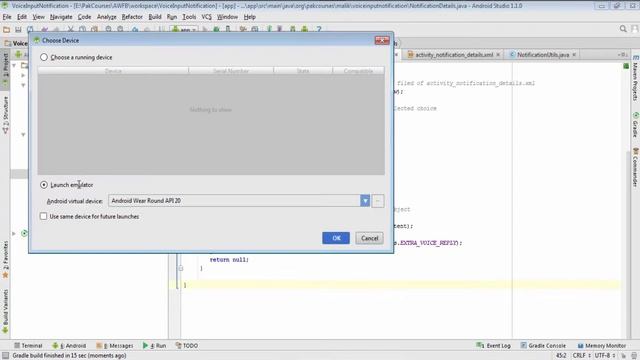Click the Device column header
Screen dimensions: 640x360
tap(113, 71)
